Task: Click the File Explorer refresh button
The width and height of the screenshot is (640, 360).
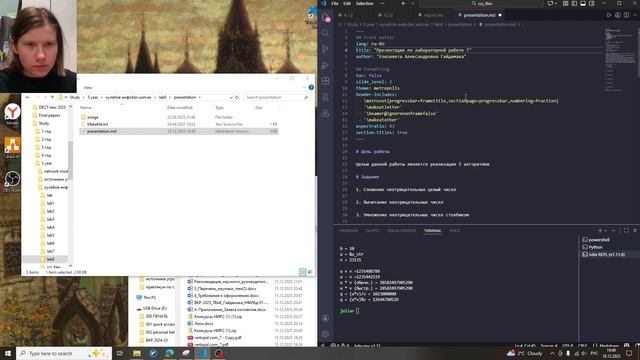Action: [237, 98]
